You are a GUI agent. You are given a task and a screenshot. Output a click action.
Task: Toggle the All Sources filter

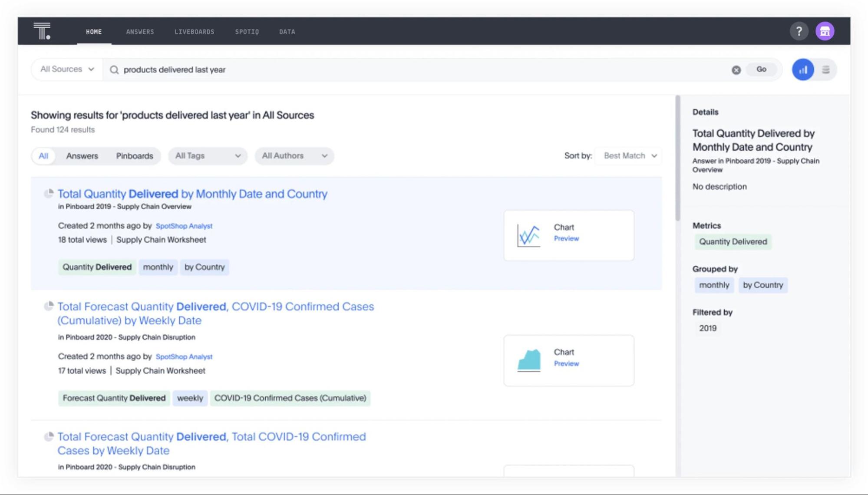coord(66,69)
